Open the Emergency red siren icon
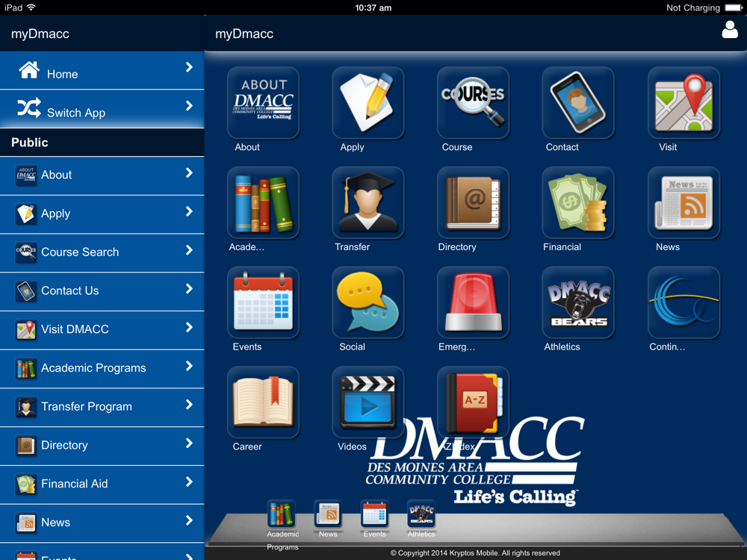The image size is (747, 560). click(x=473, y=302)
